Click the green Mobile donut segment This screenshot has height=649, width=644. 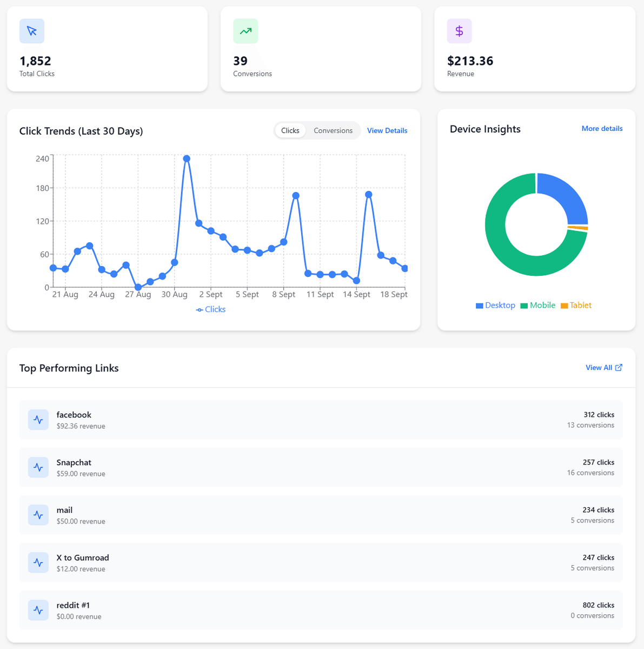[503, 243]
